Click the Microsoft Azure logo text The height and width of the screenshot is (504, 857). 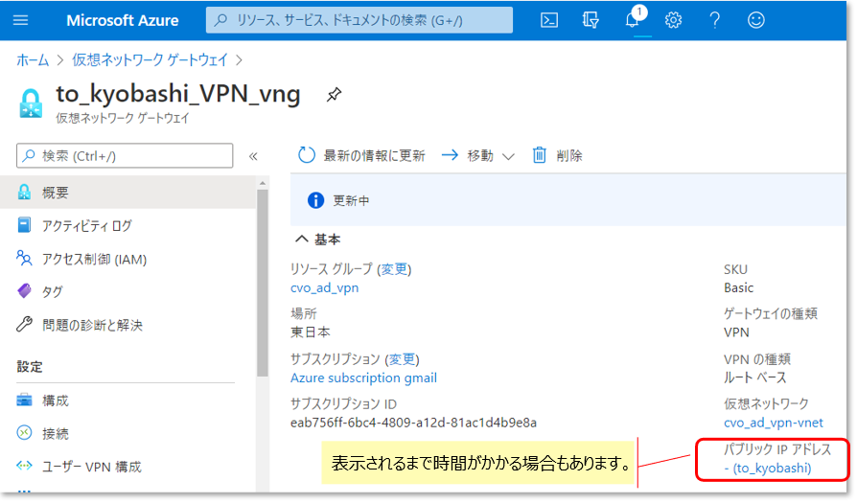point(123,20)
